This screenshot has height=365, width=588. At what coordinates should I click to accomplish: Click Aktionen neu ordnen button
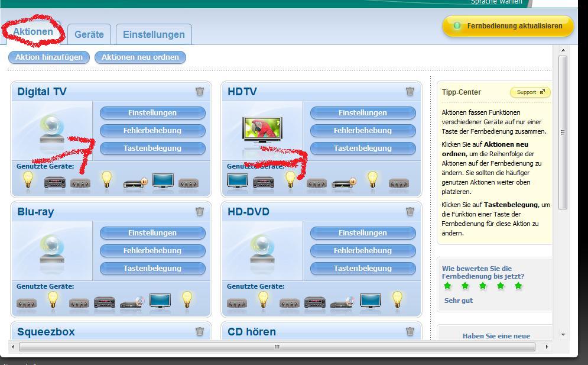[x=144, y=57]
